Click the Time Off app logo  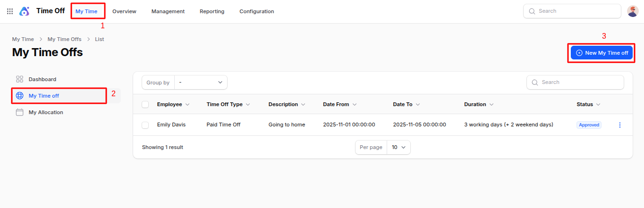pos(24,11)
